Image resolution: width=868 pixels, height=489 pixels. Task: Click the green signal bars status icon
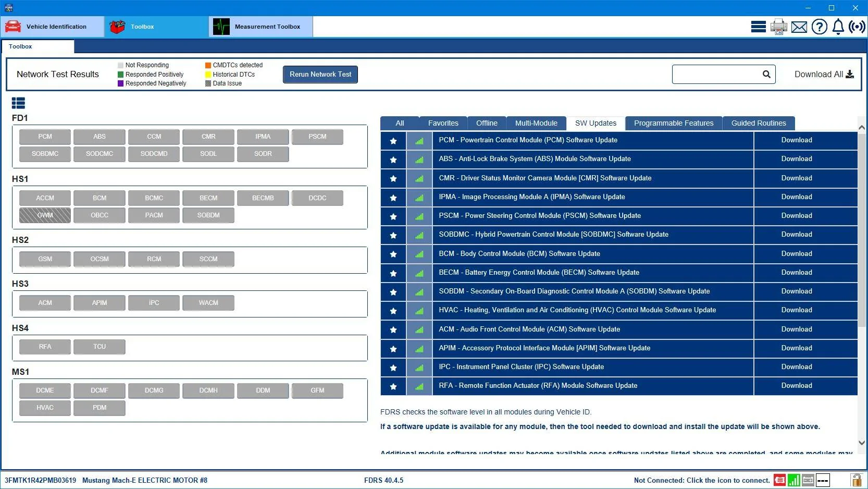pos(793,480)
